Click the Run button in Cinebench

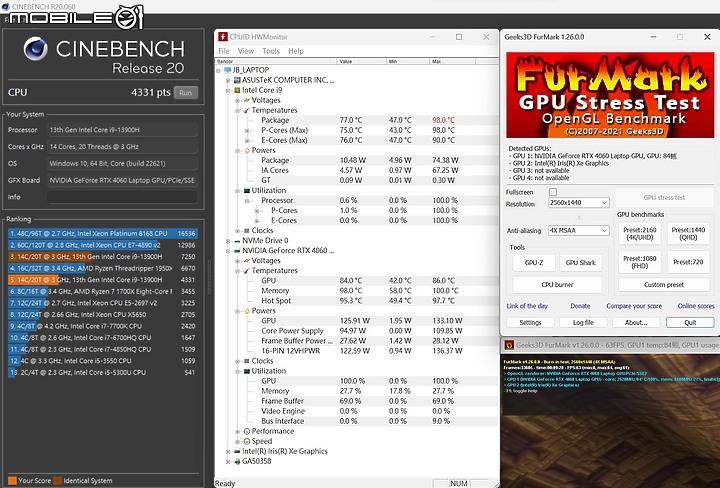coord(186,92)
